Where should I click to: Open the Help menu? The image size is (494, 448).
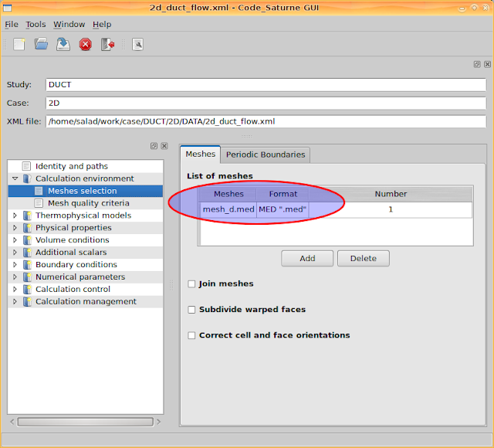[x=102, y=24]
